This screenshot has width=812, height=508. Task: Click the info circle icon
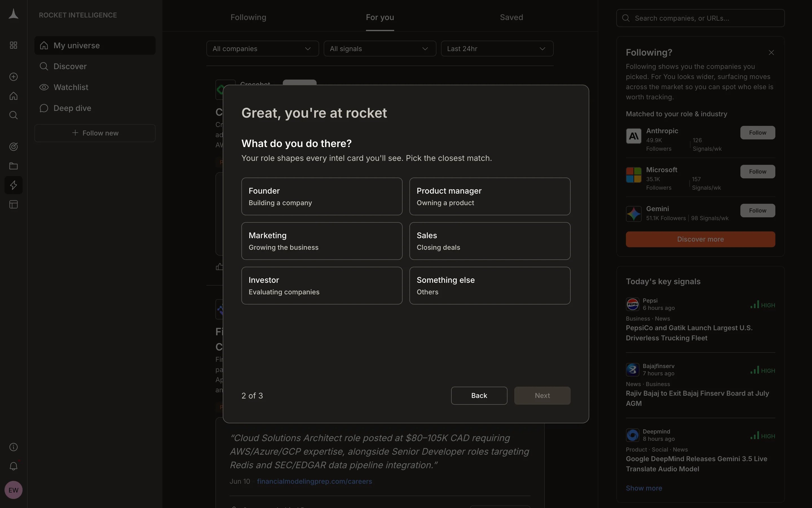click(x=14, y=447)
